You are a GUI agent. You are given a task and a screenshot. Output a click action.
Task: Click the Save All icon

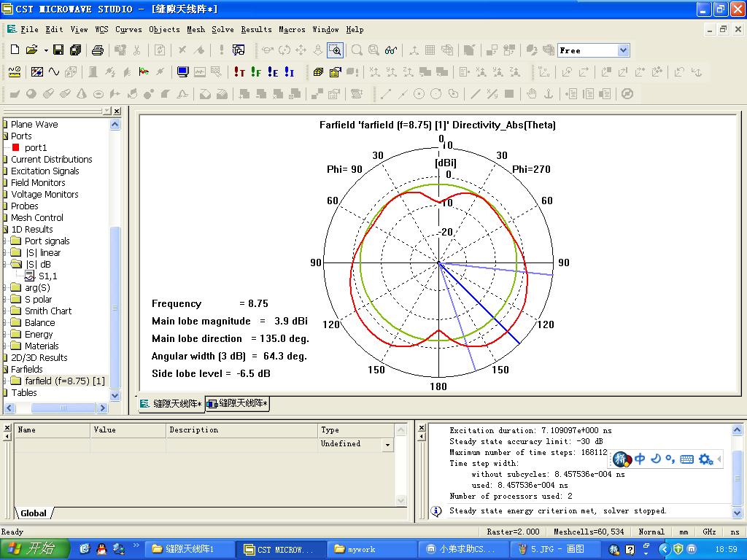click(75, 50)
